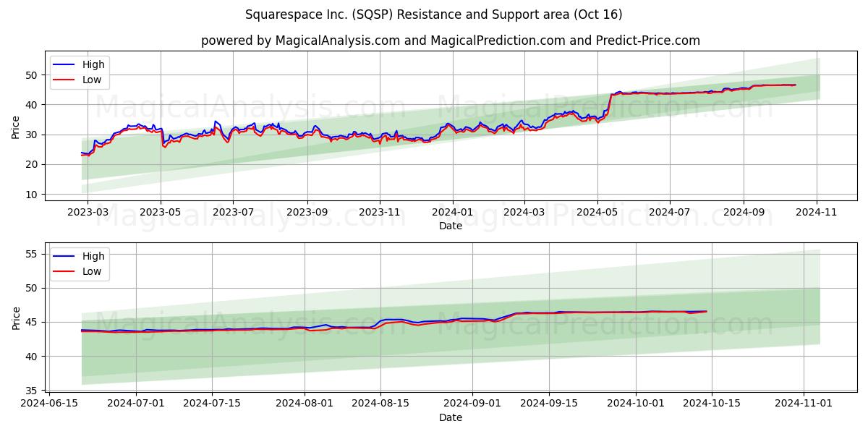Click the '2024-03' x-axis label
Image resolution: width=868 pixels, height=434 pixels.
(x=524, y=213)
